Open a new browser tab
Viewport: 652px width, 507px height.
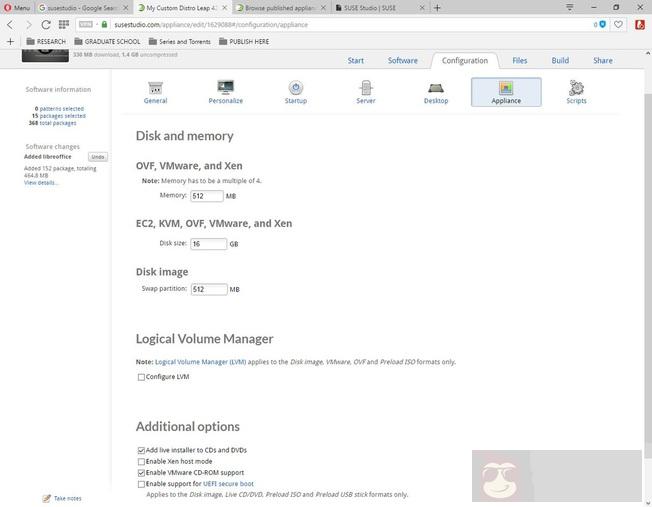437,7
